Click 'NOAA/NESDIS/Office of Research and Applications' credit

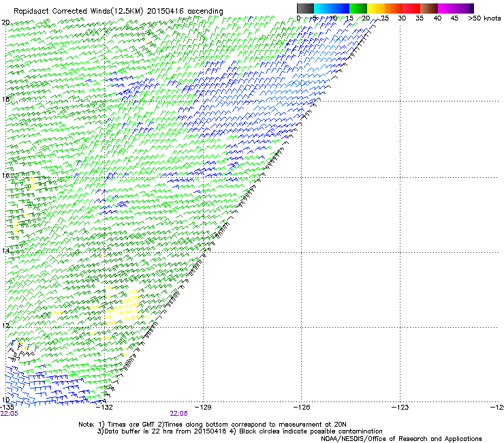click(x=401, y=439)
